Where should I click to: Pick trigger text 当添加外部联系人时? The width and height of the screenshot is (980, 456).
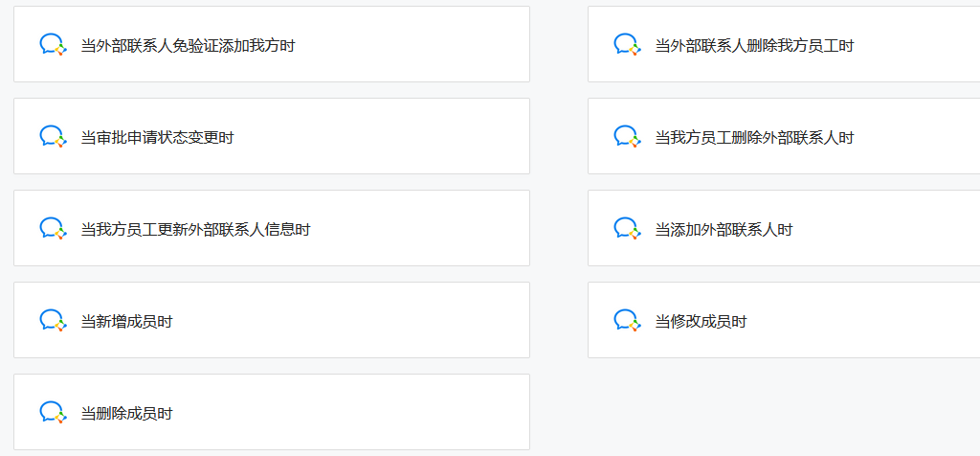pyautogui.click(x=724, y=230)
